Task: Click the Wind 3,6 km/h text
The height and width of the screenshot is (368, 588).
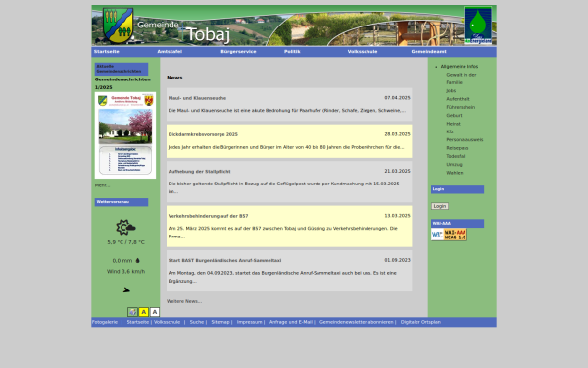Action: pyautogui.click(x=125, y=272)
